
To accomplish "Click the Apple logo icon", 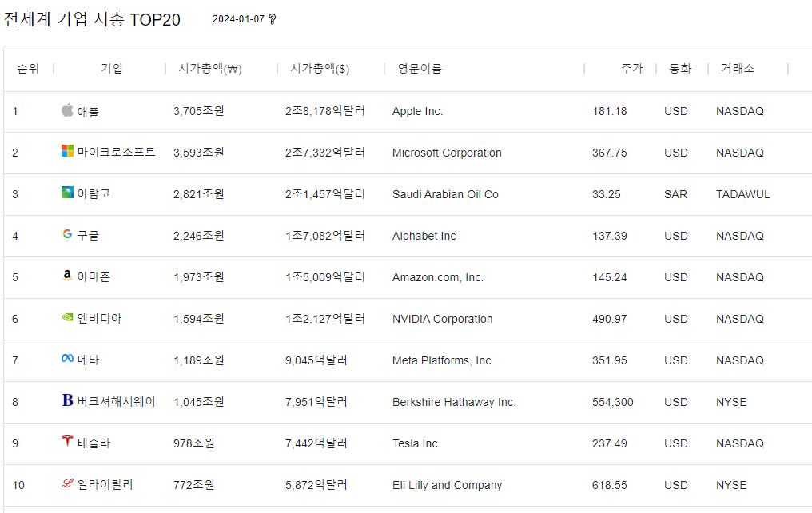I will [x=67, y=109].
